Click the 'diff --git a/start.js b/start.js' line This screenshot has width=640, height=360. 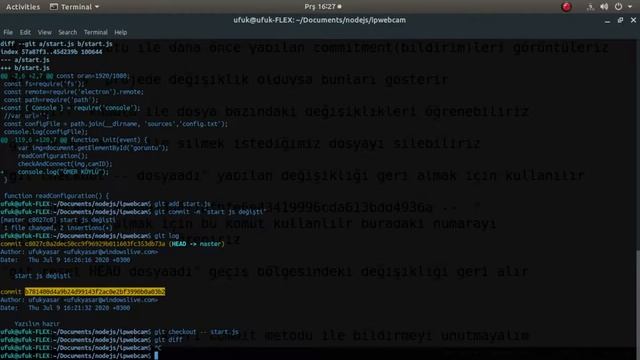pos(56,44)
